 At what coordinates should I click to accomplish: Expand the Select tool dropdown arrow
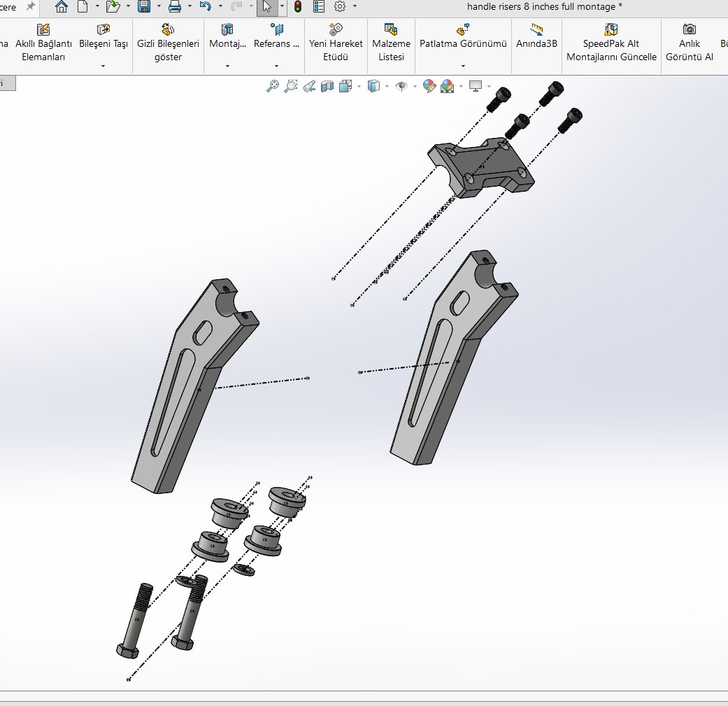282,6
